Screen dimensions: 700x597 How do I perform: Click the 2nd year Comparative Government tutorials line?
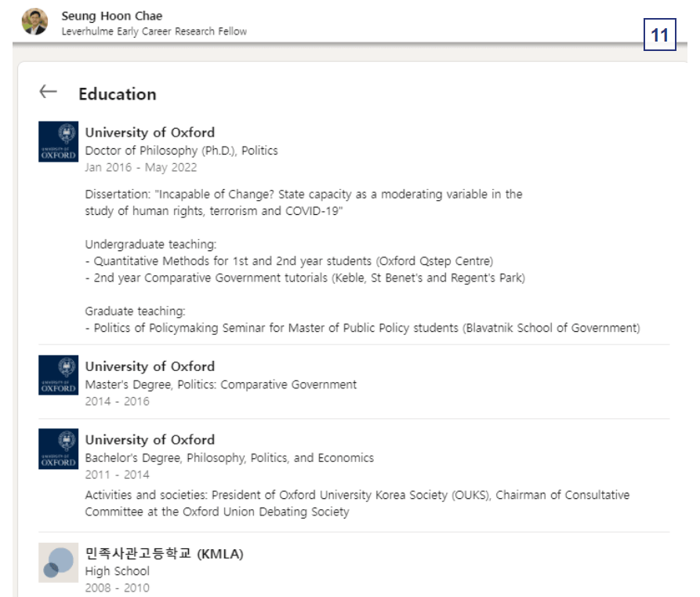306,278
